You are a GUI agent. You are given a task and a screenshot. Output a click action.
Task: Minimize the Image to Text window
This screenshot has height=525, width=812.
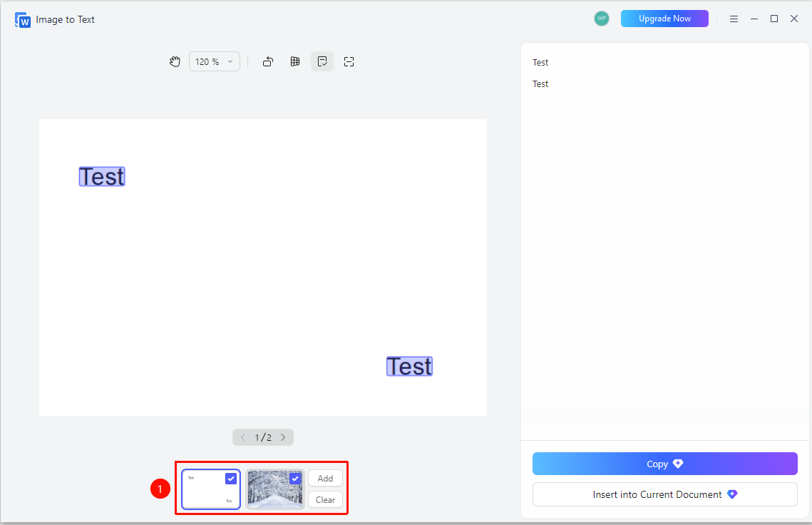754,19
